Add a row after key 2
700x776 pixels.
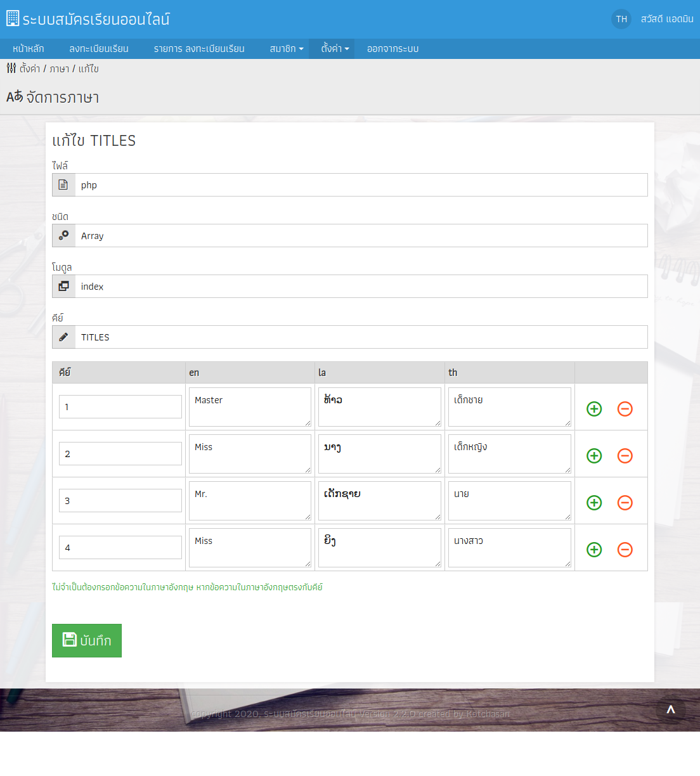point(594,456)
